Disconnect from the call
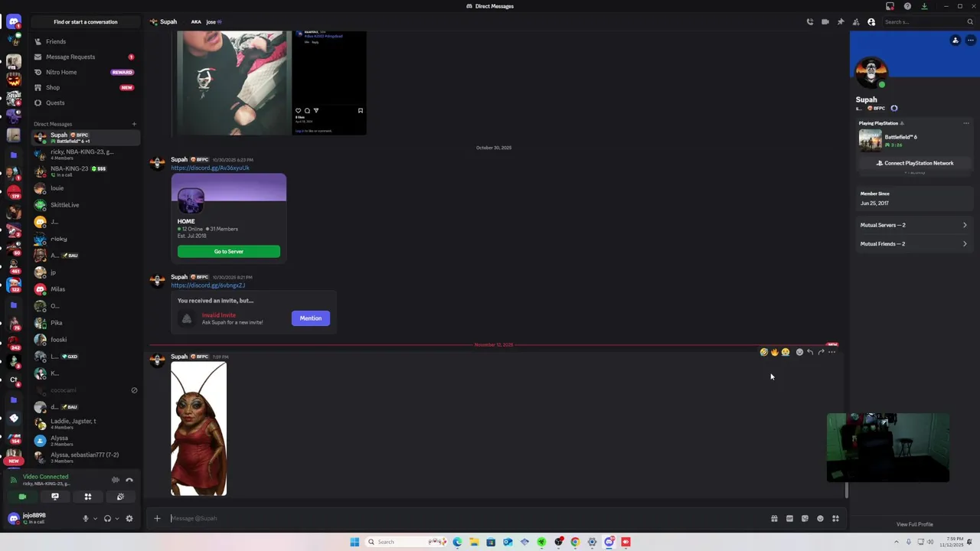 click(x=129, y=480)
